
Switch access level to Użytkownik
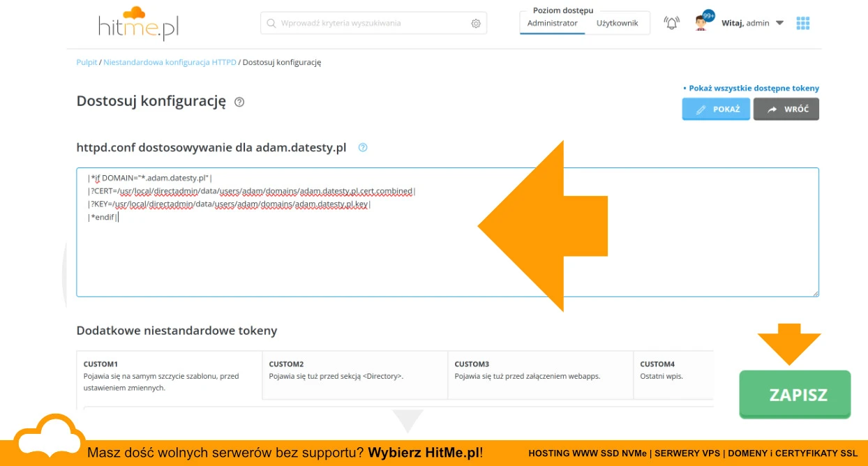point(618,23)
